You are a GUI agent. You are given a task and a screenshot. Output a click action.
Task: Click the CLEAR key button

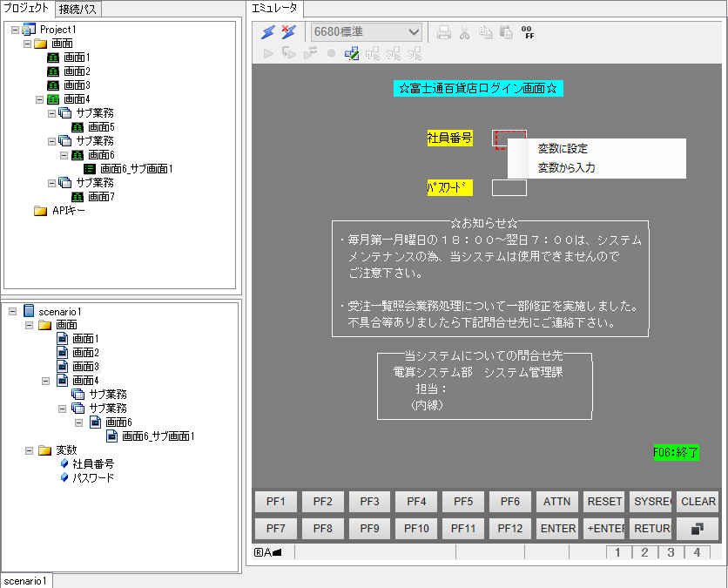point(698,502)
